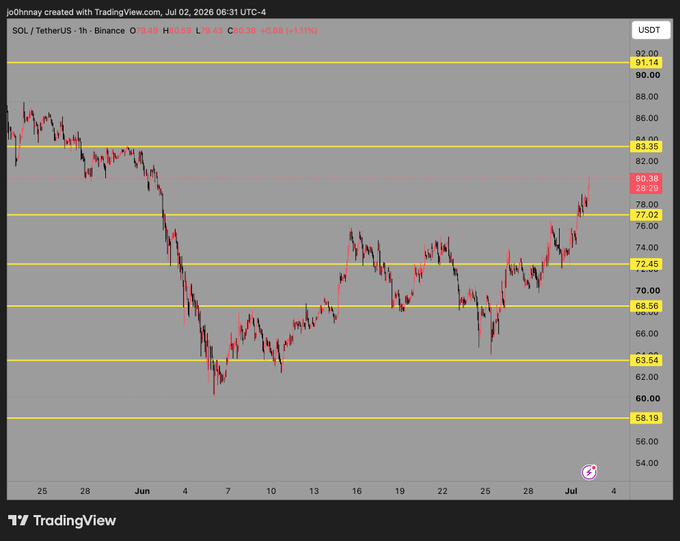Click the 86.00 price axis value
The width and height of the screenshot is (680, 541).
point(647,118)
